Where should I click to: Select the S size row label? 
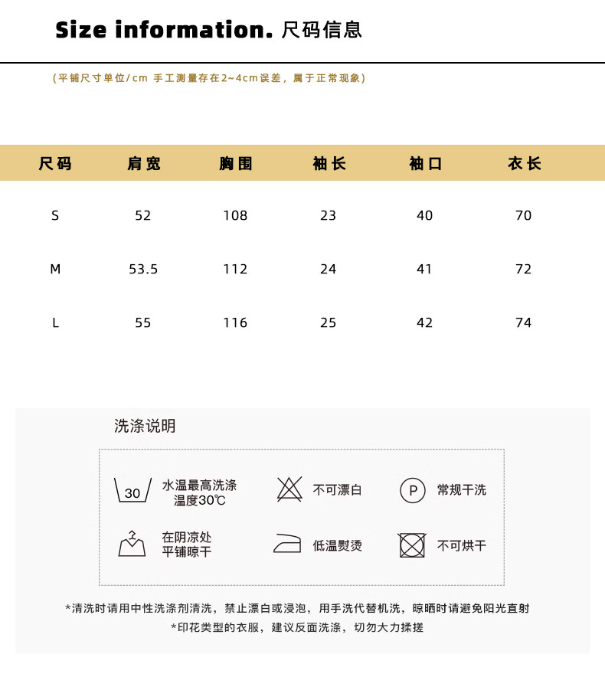pyautogui.click(x=55, y=216)
